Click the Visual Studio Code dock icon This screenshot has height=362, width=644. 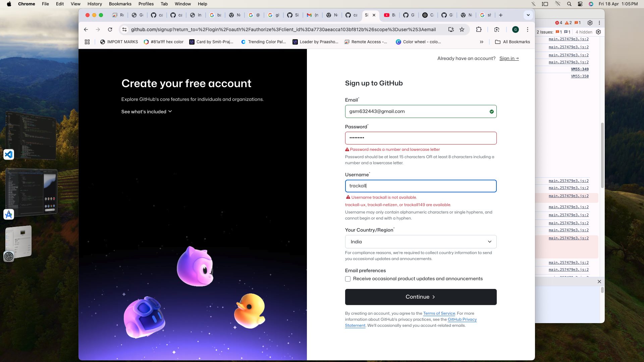click(9, 155)
